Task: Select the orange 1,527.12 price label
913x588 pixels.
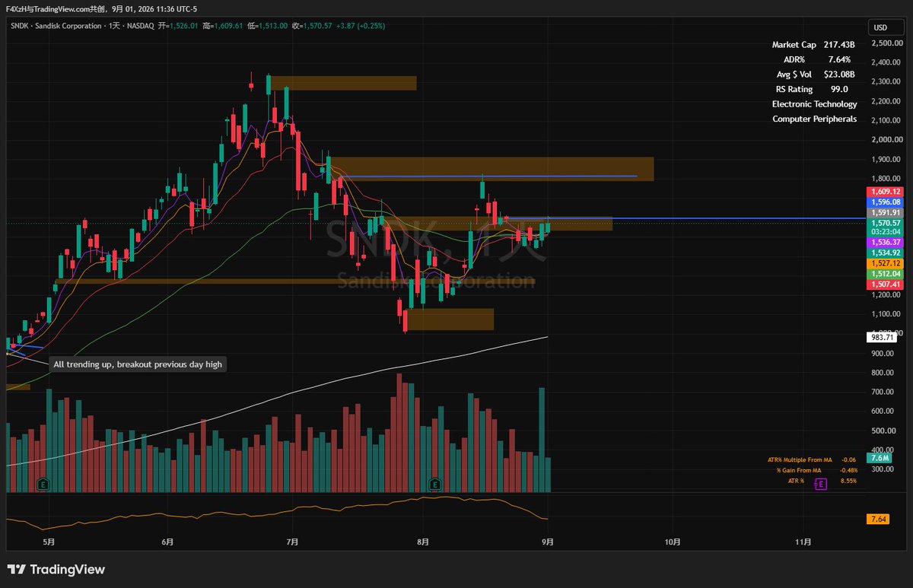Action: (x=885, y=263)
